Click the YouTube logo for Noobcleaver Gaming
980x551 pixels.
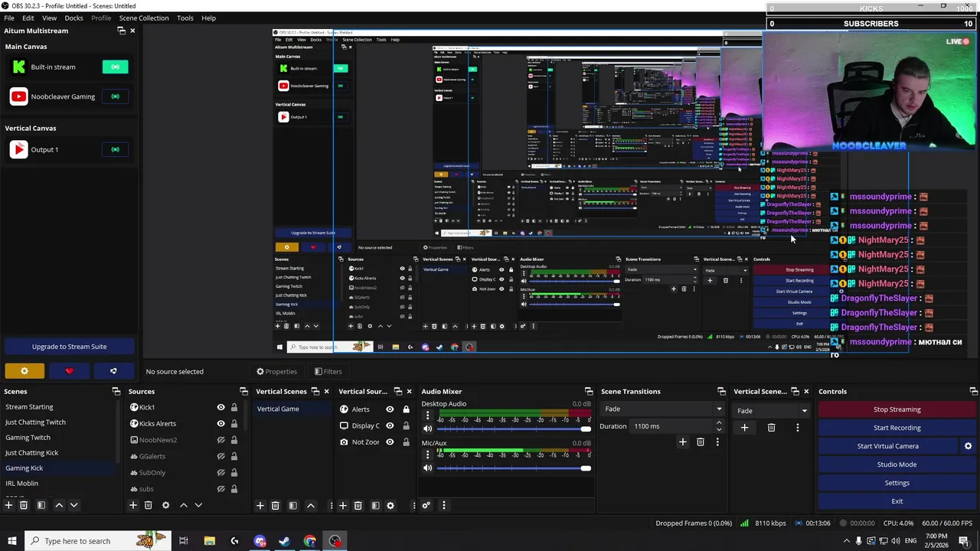point(19,96)
